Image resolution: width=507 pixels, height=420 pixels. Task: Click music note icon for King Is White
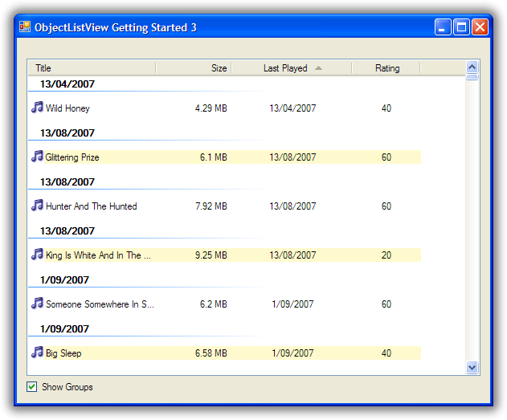click(37, 255)
